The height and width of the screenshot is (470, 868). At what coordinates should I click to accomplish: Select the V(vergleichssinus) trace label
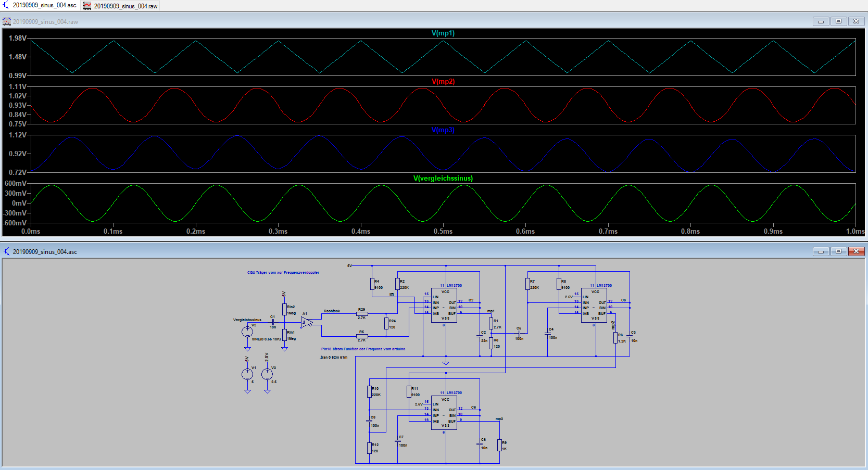443,178
